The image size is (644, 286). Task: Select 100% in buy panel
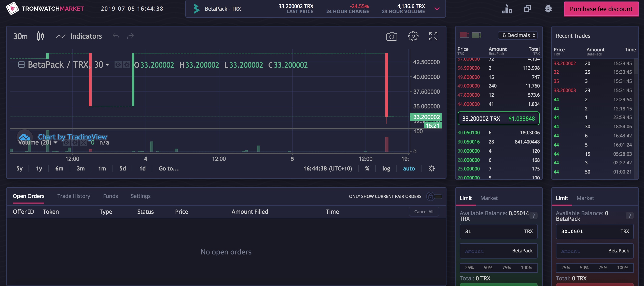[x=526, y=268]
